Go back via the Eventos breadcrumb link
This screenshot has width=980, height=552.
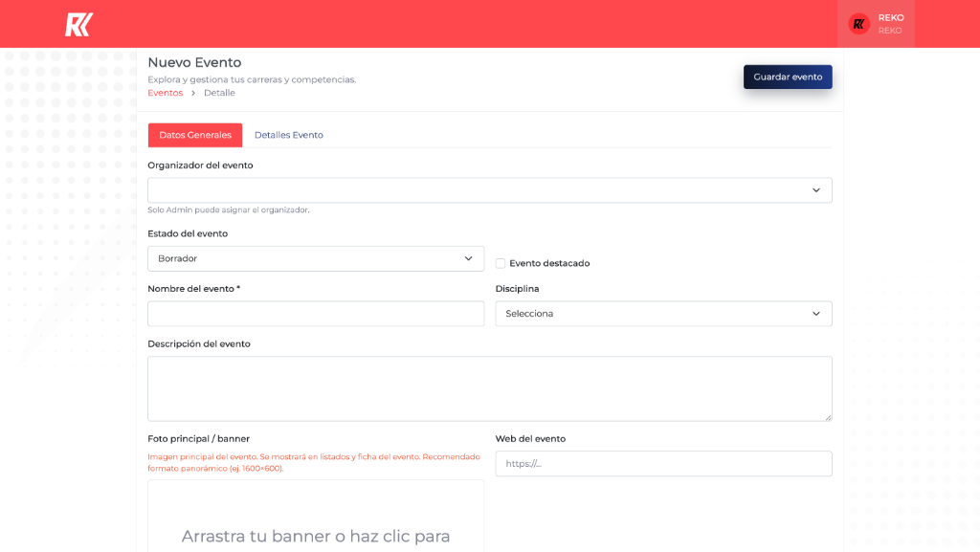[165, 93]
